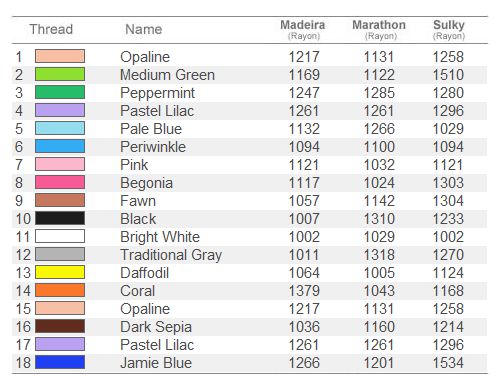The width and height of the screenshot is (500, 384).
Task: Select the Traditional Gray name text
Action: pyautogui.click(x=171, y=255)
